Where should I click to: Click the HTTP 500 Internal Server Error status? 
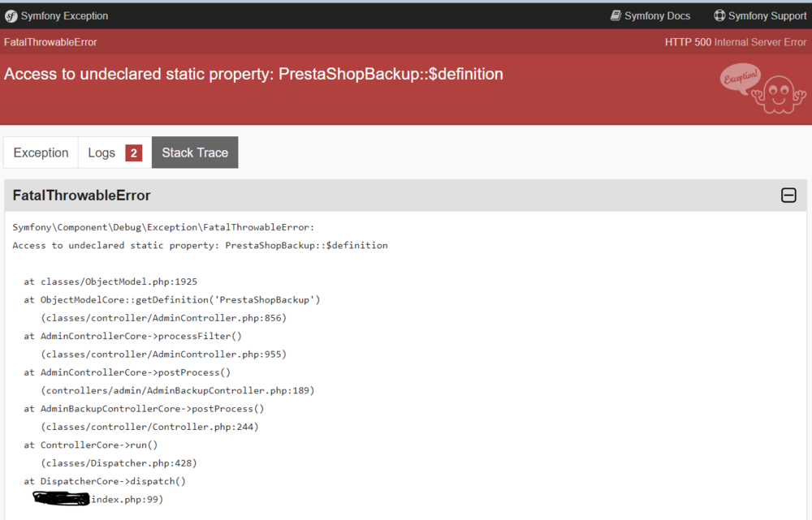(x=735, y=42)
